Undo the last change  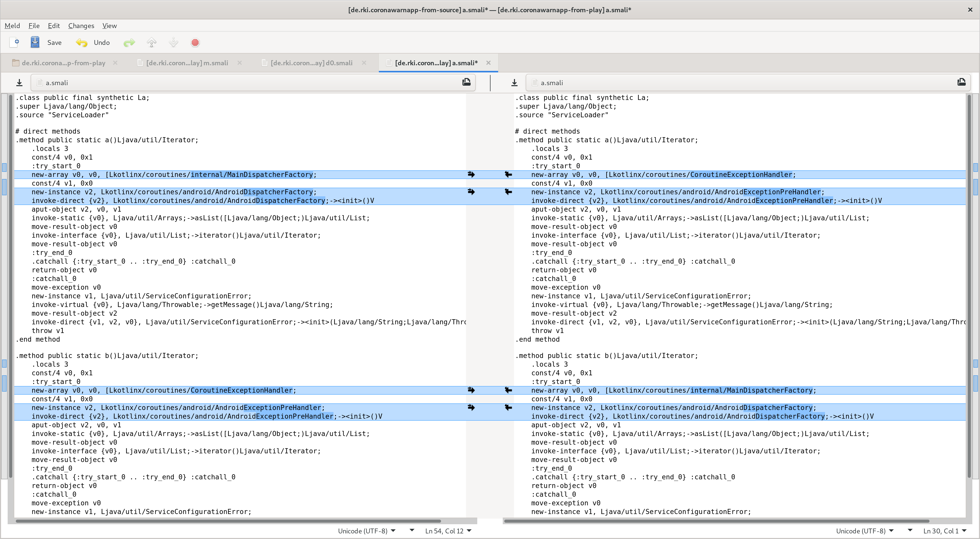coord(93,43)
